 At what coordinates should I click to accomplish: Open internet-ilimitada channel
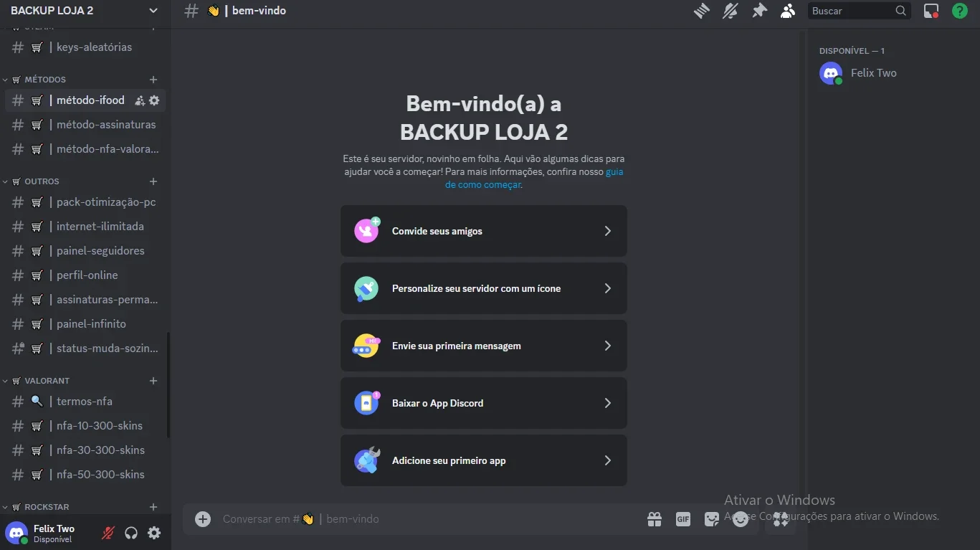click(x=85, y=227)
